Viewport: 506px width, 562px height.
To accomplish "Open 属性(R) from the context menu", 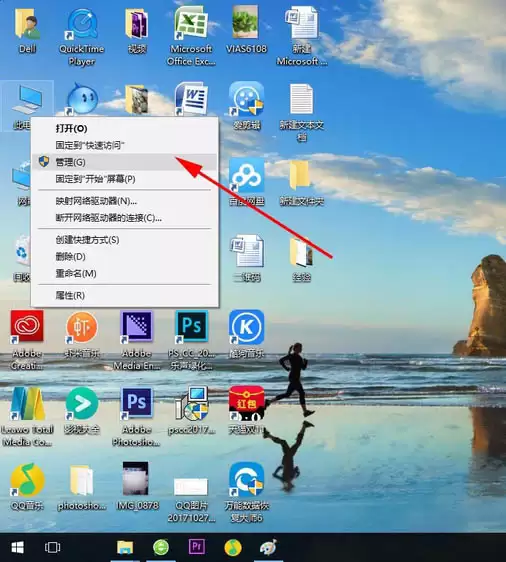I will [124, 295].
